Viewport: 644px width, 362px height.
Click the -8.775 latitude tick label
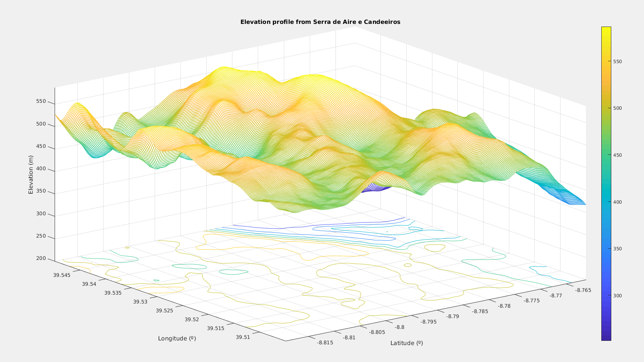tap(532, 300)
